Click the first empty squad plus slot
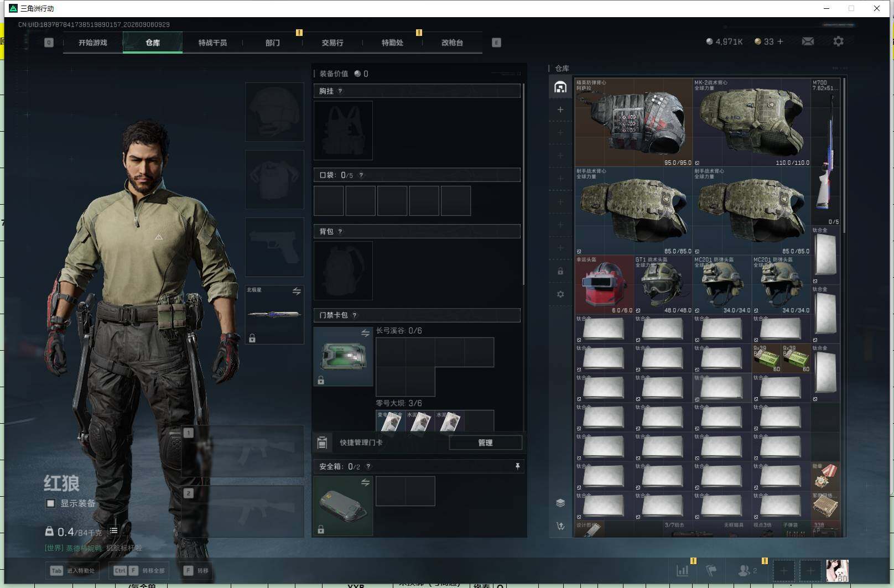 783,570
